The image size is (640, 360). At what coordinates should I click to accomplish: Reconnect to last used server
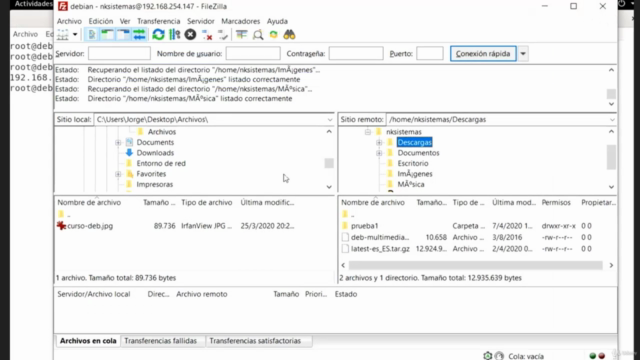pos(223,35)
